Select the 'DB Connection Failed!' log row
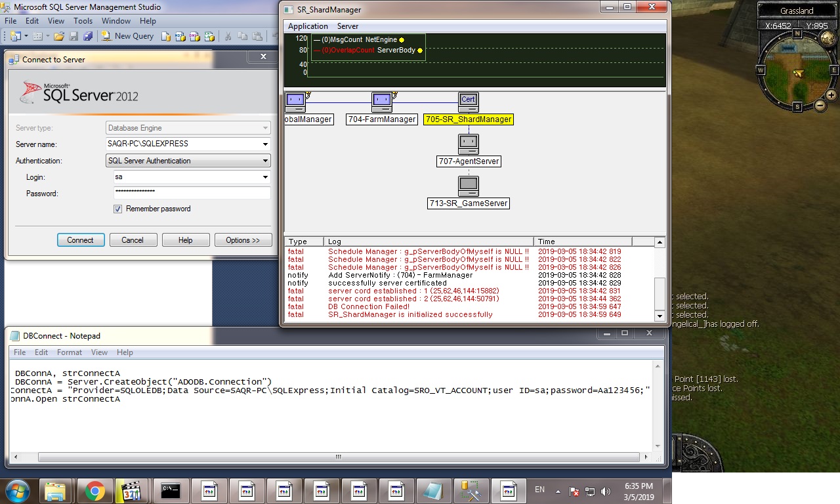This screenshot has height=504, width=840. [469, 306]
